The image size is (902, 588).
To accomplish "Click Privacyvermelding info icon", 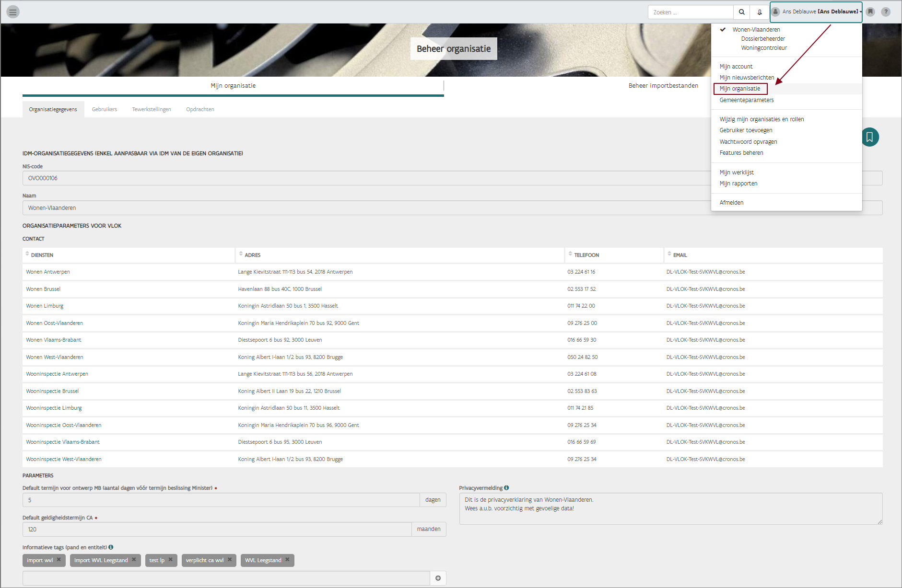I will click(506, 488).
